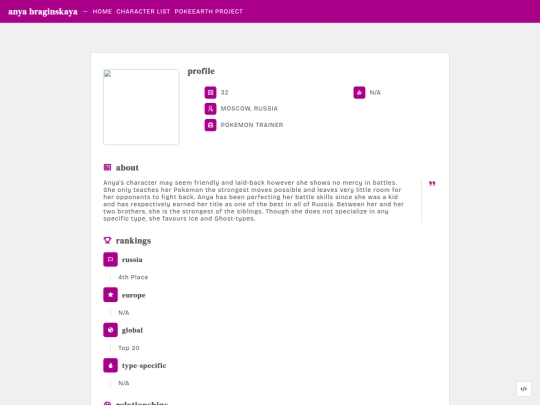Click the N/A value under type-specific

pyautogui.click(x=124, y=383)
